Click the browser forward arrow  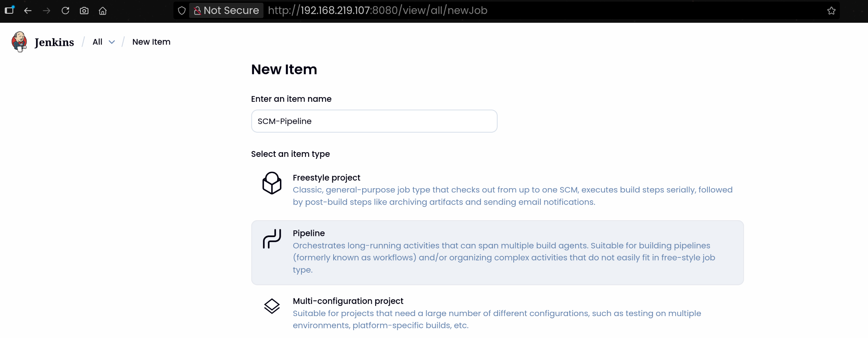pyautogui.click(x=47, y=11)
